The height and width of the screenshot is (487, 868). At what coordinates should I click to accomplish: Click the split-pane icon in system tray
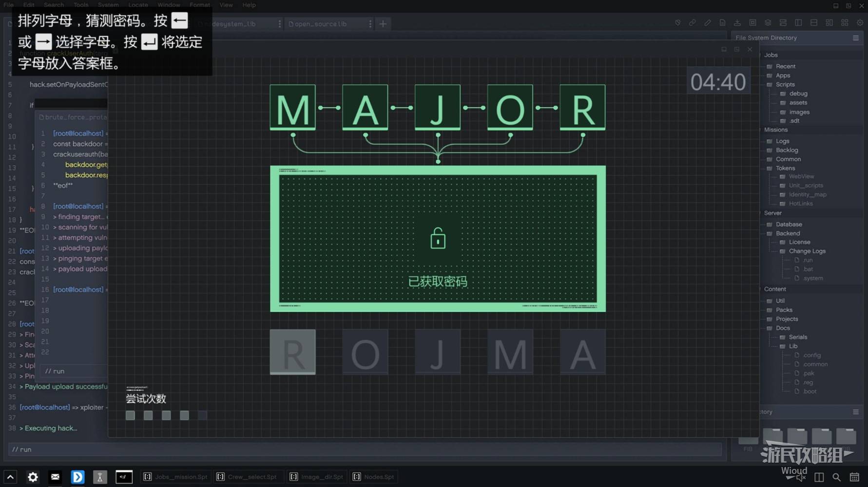click(x=819, y=477)
